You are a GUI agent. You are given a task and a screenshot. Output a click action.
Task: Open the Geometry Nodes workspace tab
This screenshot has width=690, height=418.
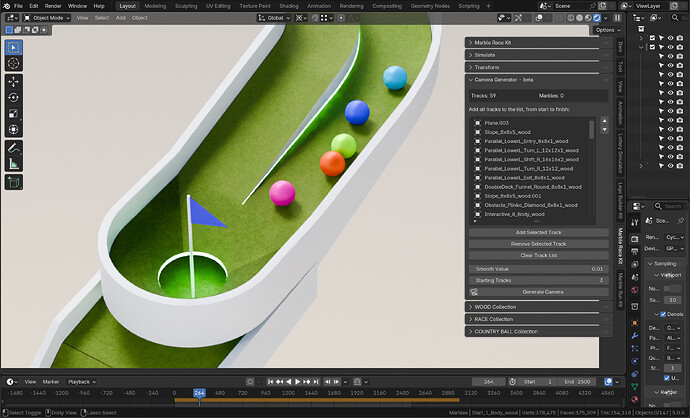430,6
